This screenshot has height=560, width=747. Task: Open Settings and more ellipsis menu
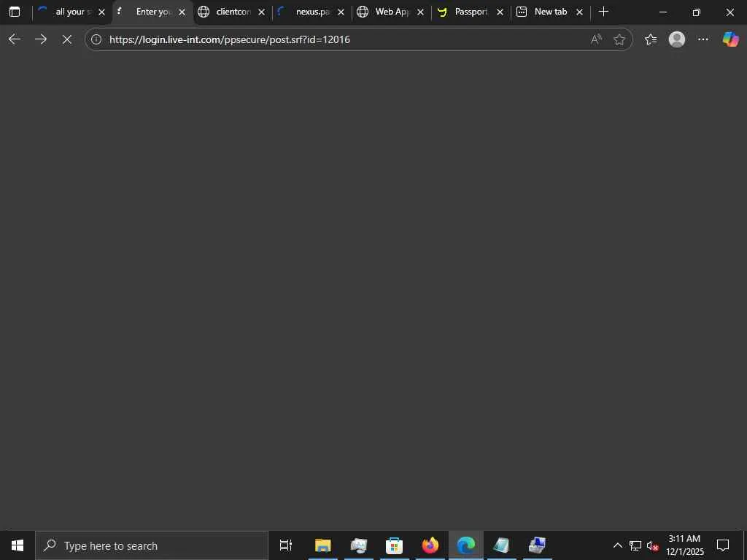[703, 39]
